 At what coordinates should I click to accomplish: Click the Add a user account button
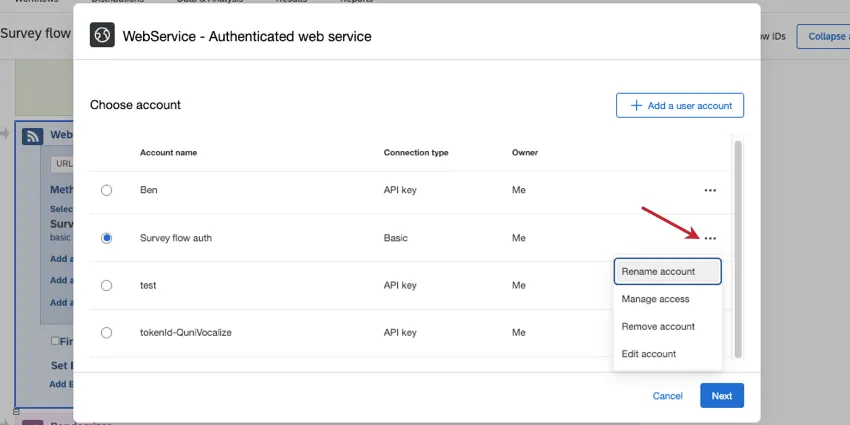(x=680, y=105)
